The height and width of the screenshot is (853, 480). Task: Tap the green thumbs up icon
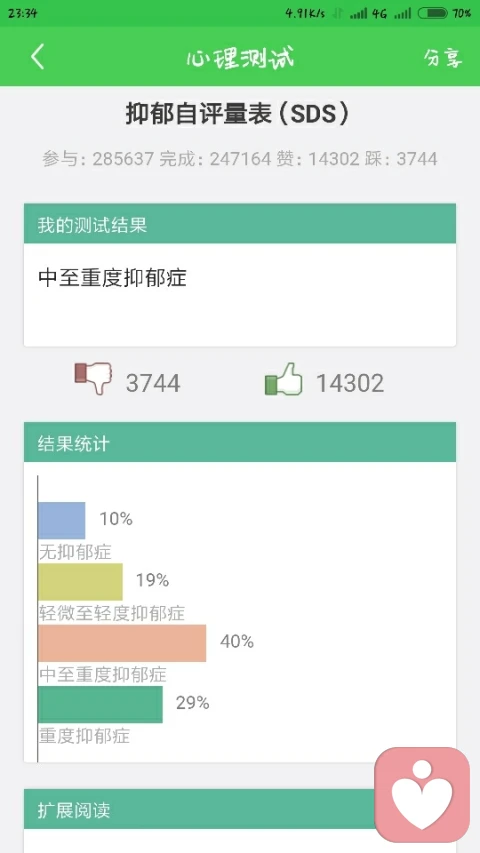(284, 379)
